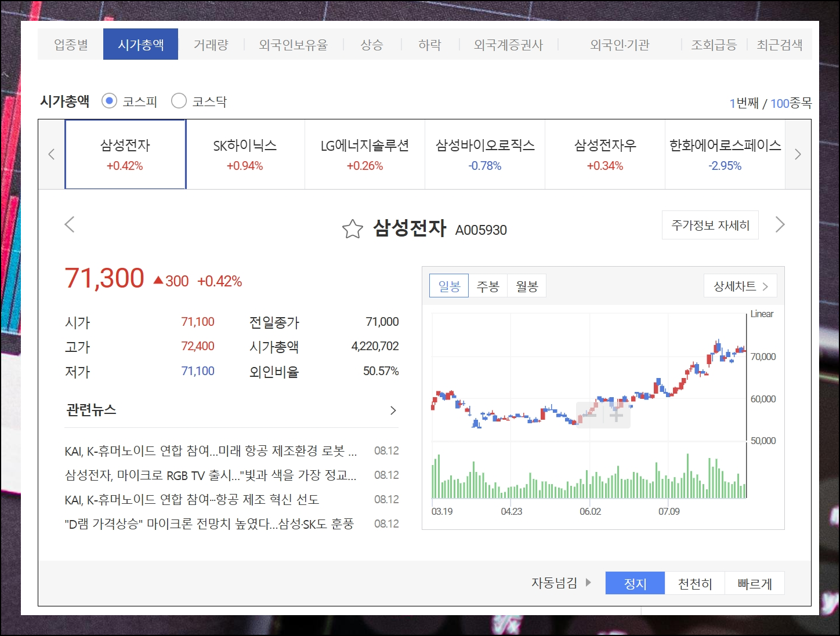
Task: Switch to 업종별 tab
Action: click(71, 45)
